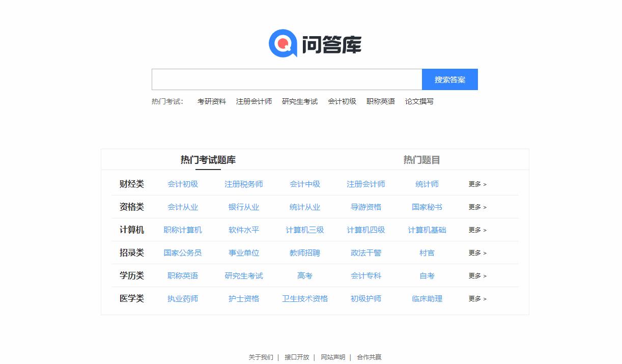Select 教师招聘 under 招录类
This screenshot has height=364, width=622.
pyautogui.click(x=304, y=253)
